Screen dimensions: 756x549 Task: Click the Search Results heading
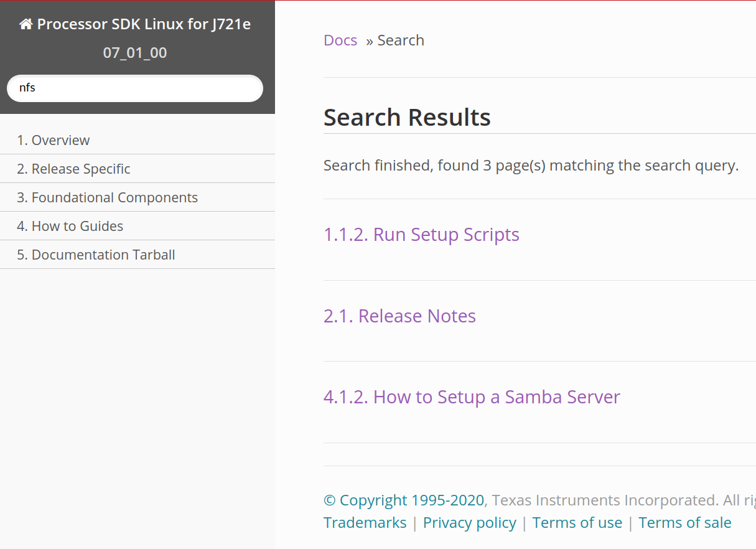coord(407,118)
